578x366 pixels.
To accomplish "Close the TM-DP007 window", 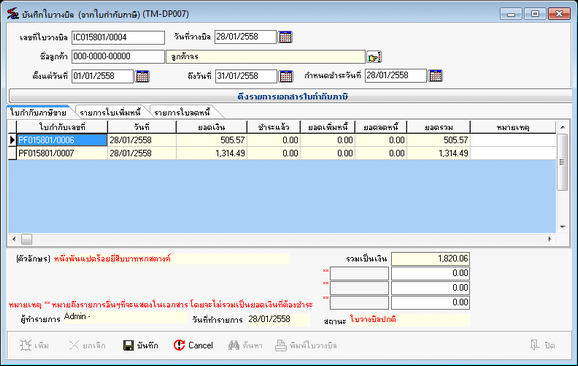I will [559, 14].
